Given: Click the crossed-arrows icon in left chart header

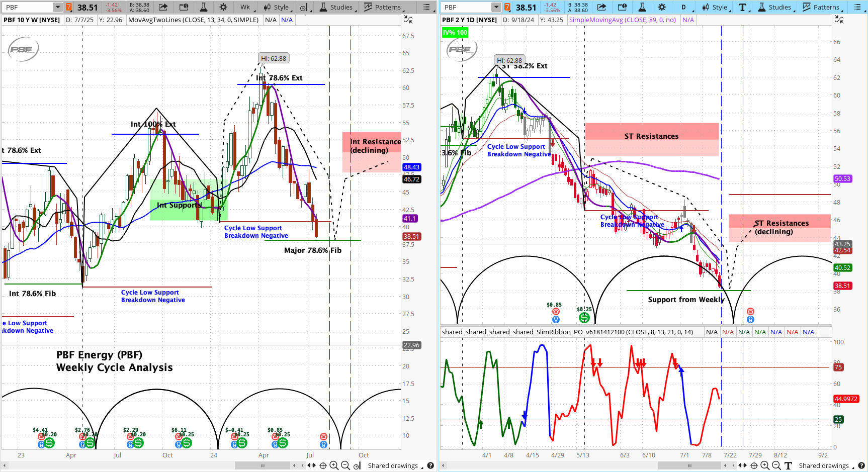Looking at the screenshot, I should tap(408, 20).
